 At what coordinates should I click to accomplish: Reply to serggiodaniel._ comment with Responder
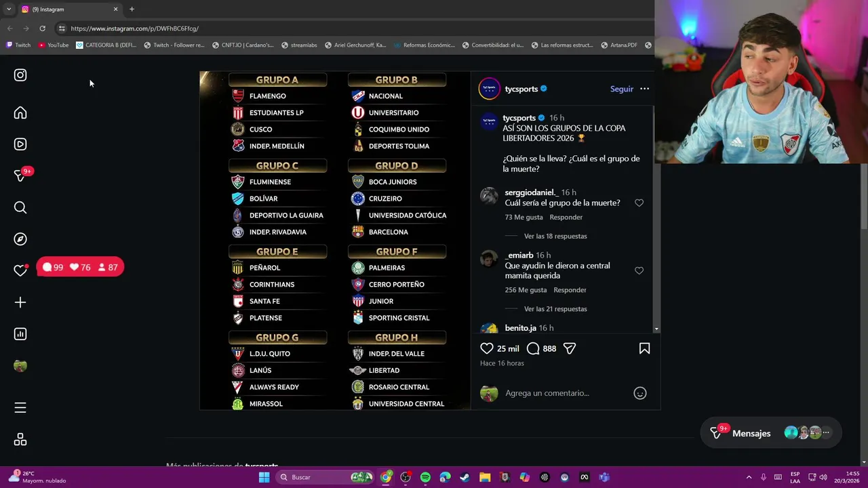point(566,217)
